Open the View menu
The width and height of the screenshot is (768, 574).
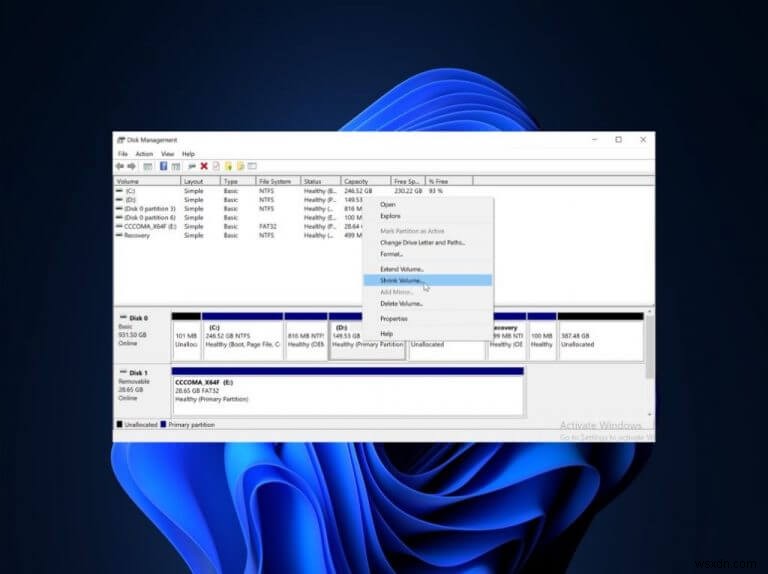[x=168, y=154]
